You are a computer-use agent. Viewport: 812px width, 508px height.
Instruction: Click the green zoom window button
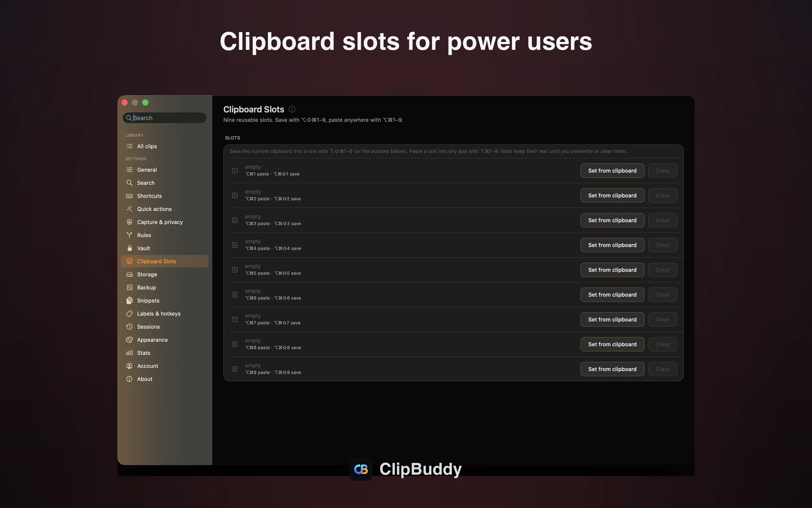pos(145,103)
